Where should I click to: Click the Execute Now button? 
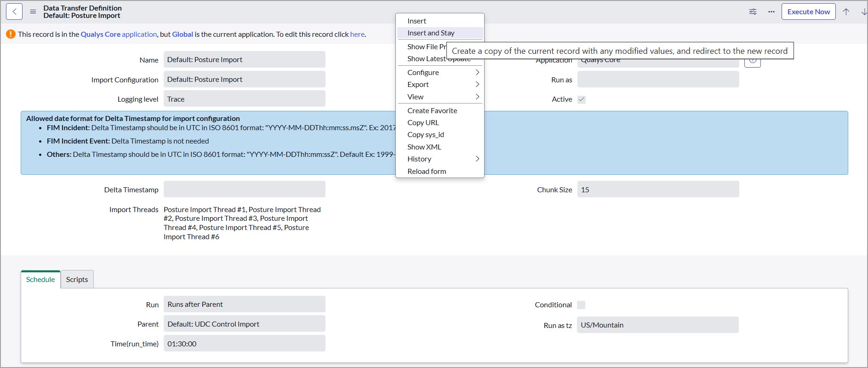click(x=809, y=11)
